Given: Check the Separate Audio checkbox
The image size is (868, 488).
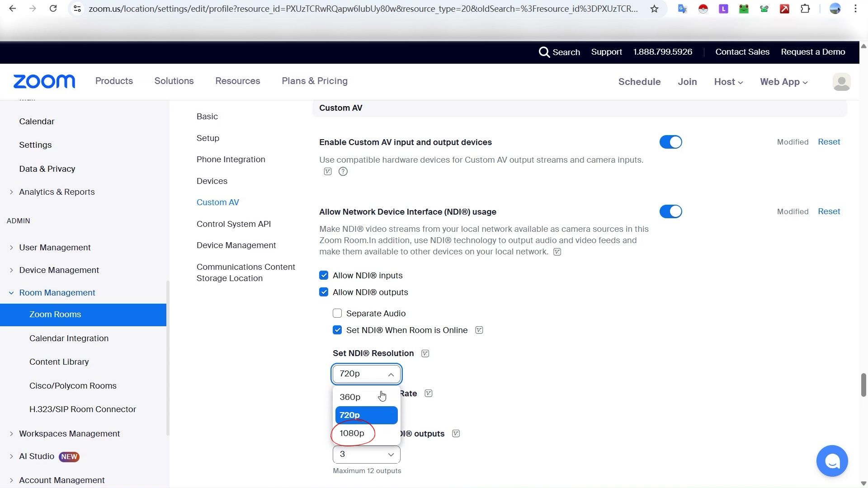Looking at the screenshot, I should pyautogui.click(x=337, y=314).
